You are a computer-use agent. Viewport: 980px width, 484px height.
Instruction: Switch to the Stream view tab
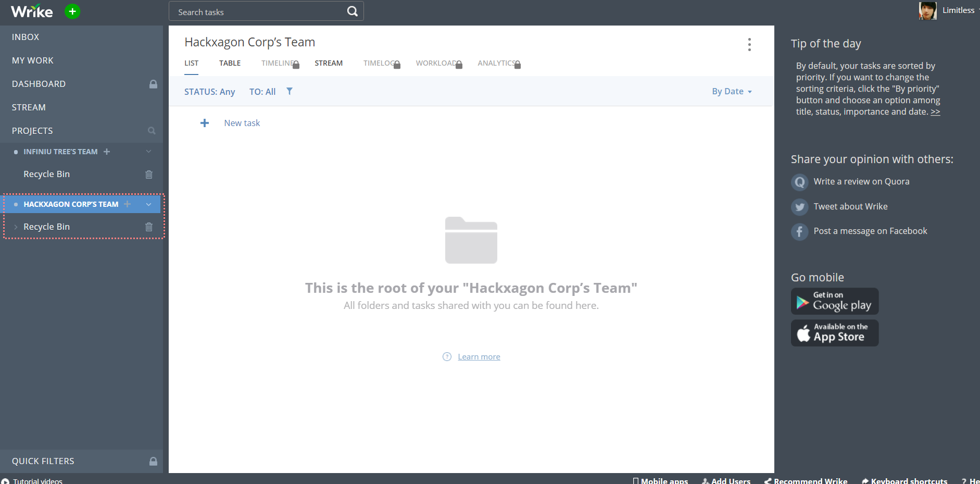pyautogui.click(x=329, y=63)
